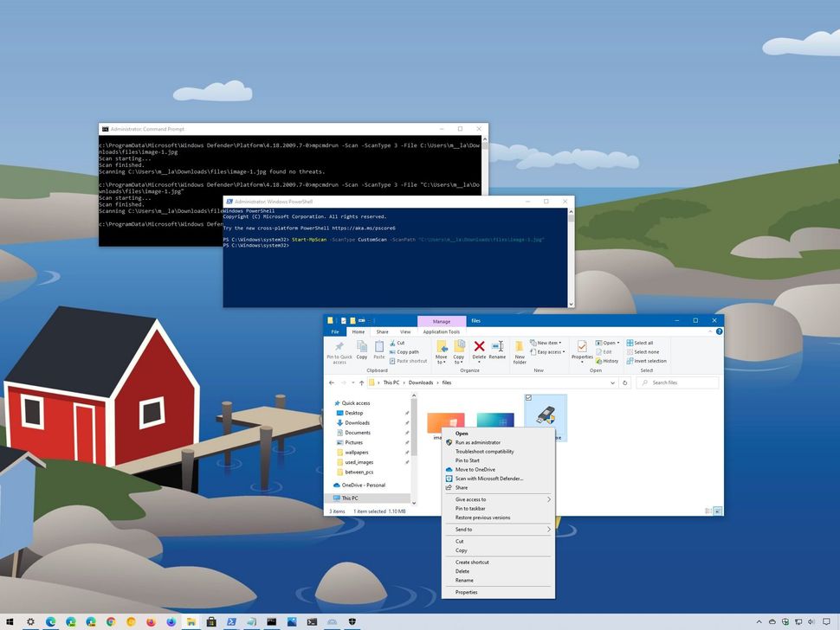
Task: Select the Copy path ribbon icon
Action: tap(405, 352)
